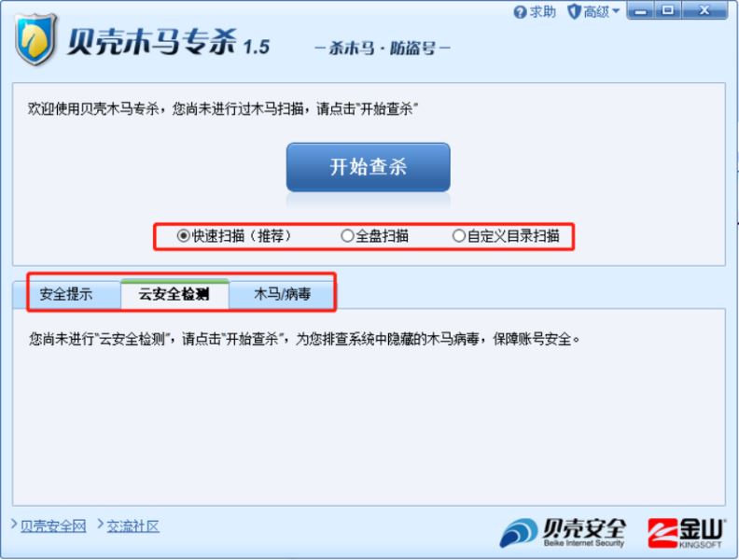Click the arrow icon before 交流社区
The width and height of the screenshot is (739, 560).
click(x=100, y=524)
